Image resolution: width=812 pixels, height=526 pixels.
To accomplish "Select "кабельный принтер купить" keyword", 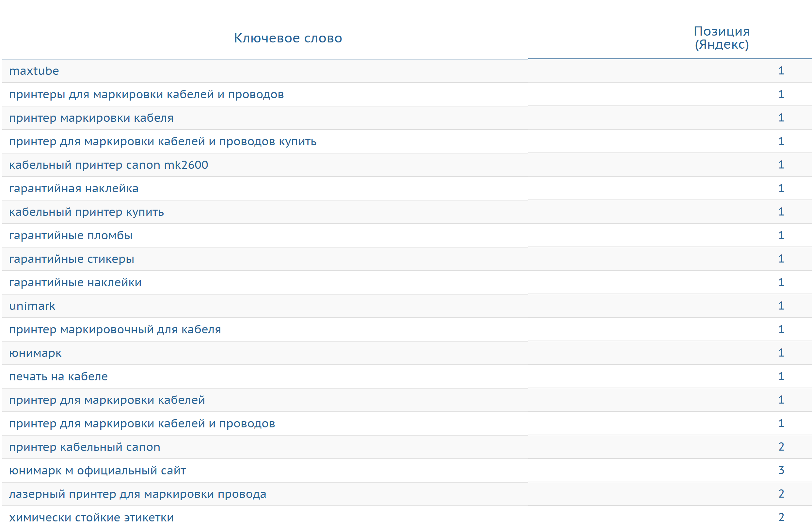I will tap(86, 212).
